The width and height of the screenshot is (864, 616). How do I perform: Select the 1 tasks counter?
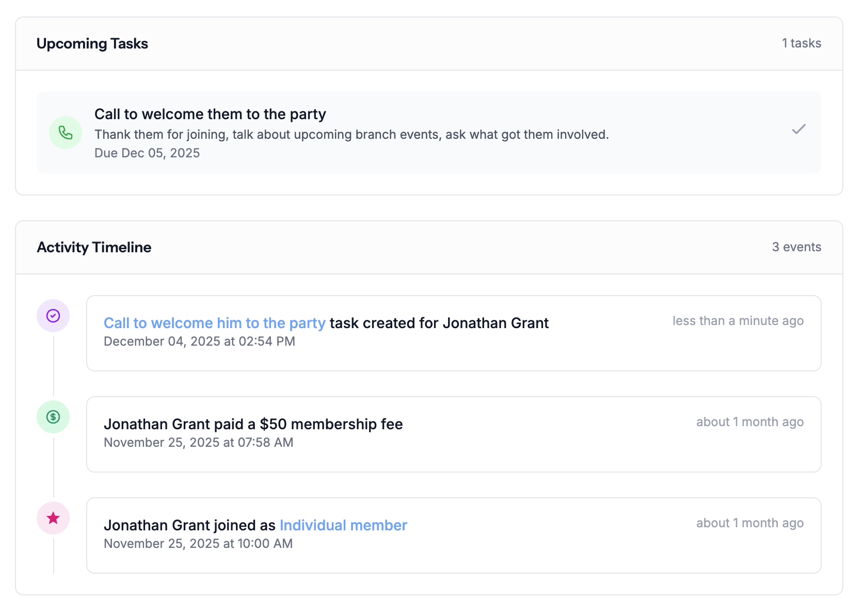click(801, 43)
